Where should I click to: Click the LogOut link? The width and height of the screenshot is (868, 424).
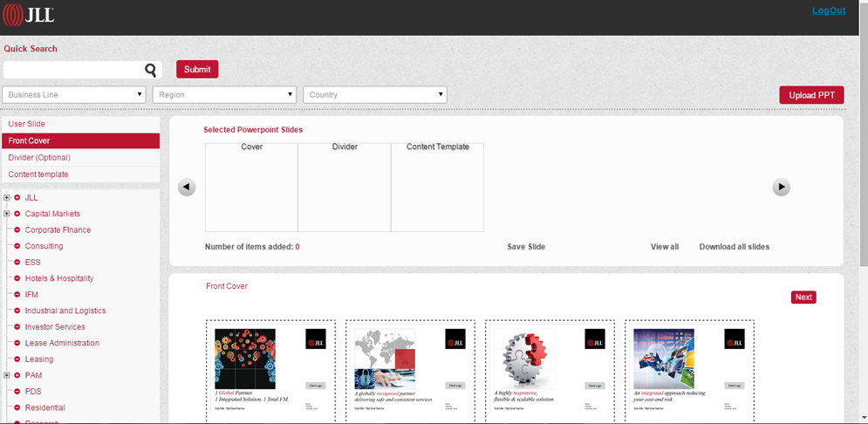point(829,10)
